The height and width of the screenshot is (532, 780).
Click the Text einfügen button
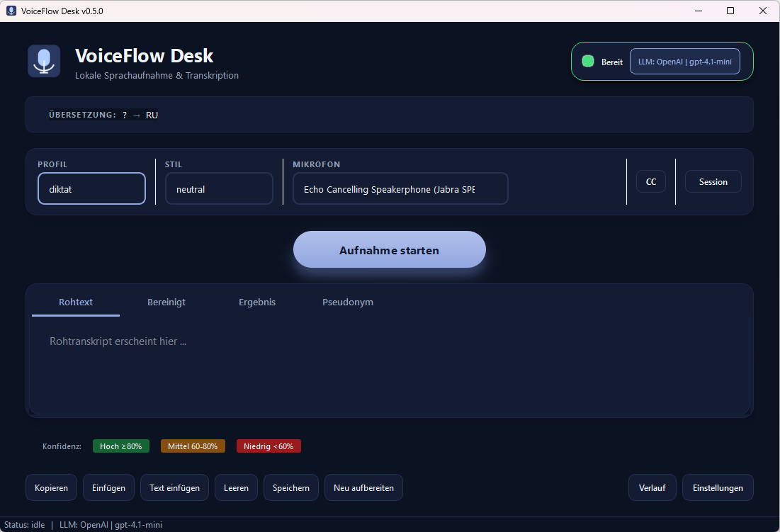coord(174,488)
